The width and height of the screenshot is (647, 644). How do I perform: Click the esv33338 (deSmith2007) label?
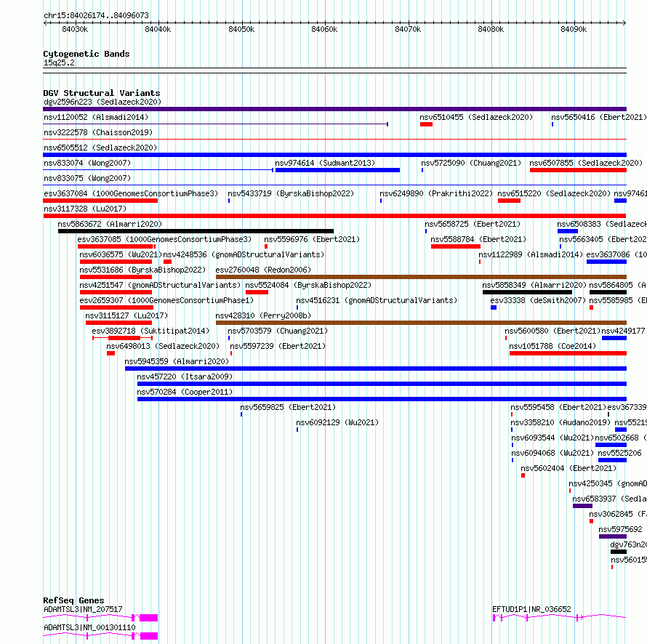point(538,300)
